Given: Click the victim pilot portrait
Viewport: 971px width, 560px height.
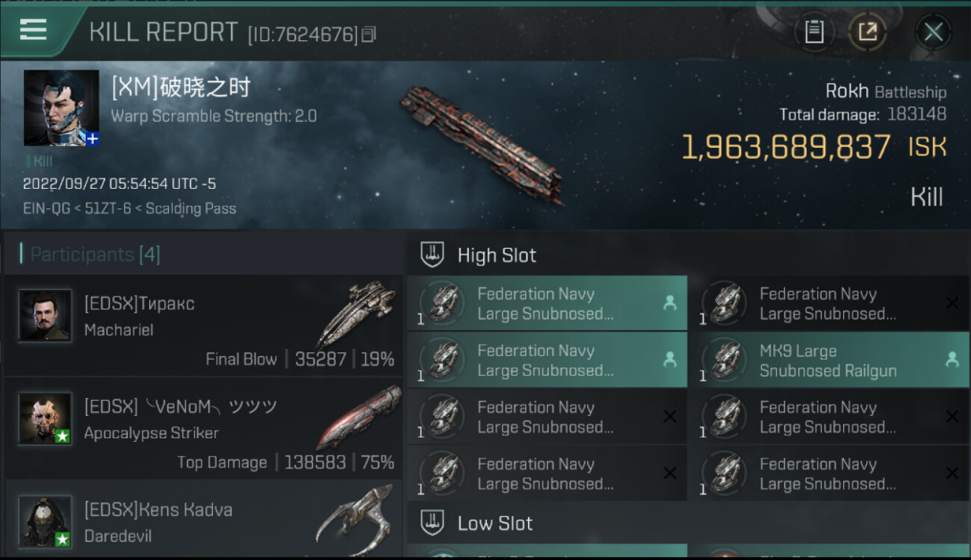Looking at the screenshot, I should click(x=61, y=108).
